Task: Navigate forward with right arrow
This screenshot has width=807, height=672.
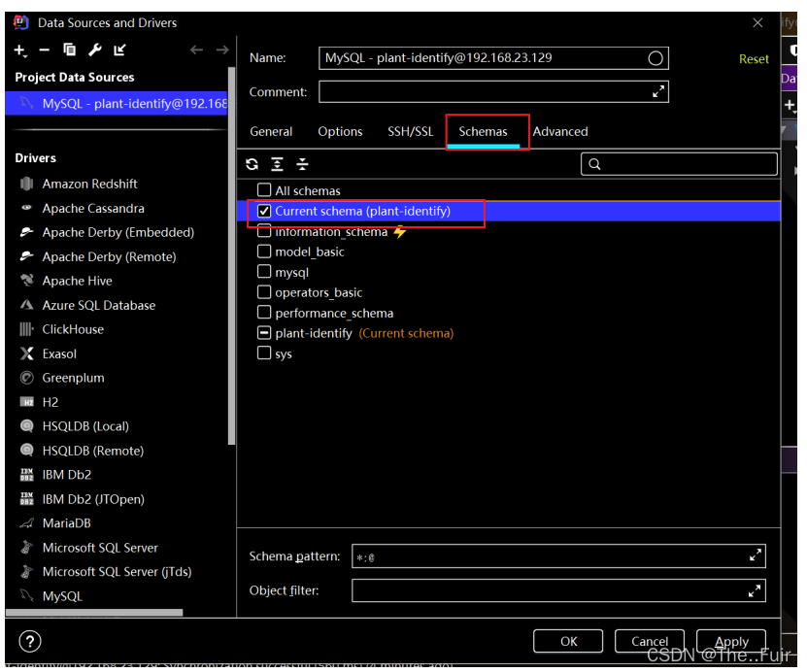Action: [222, 50]
